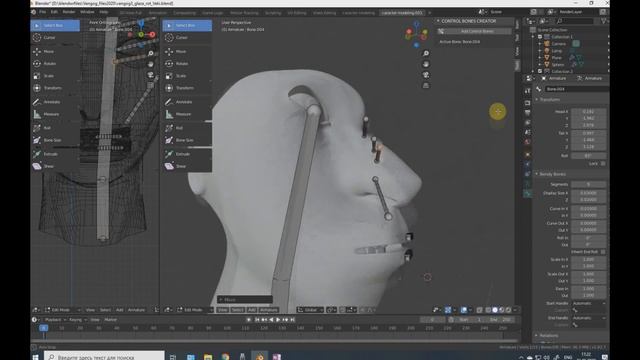
Task: Open the Render menu
Action: [x=69, y=12]
